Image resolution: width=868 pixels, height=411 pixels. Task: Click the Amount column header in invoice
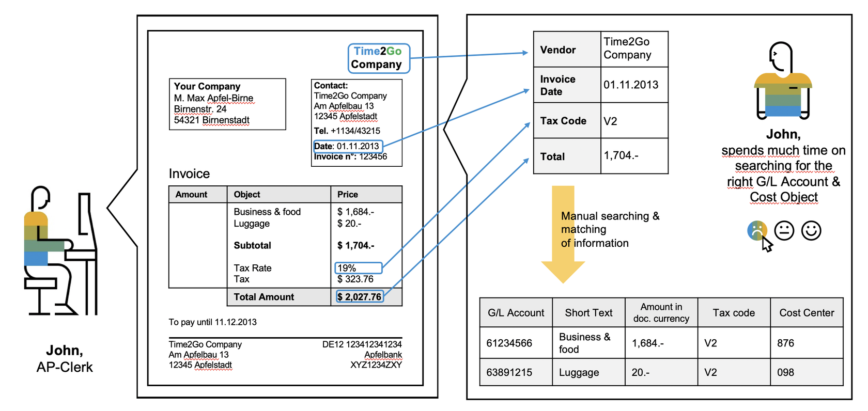point(198,194)
